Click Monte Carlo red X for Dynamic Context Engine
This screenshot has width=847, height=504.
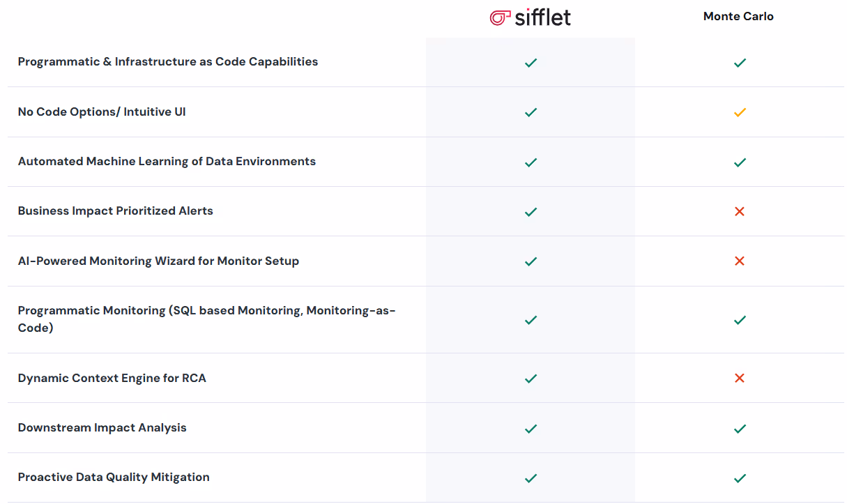pyautogui.click(x=740, y=378)
